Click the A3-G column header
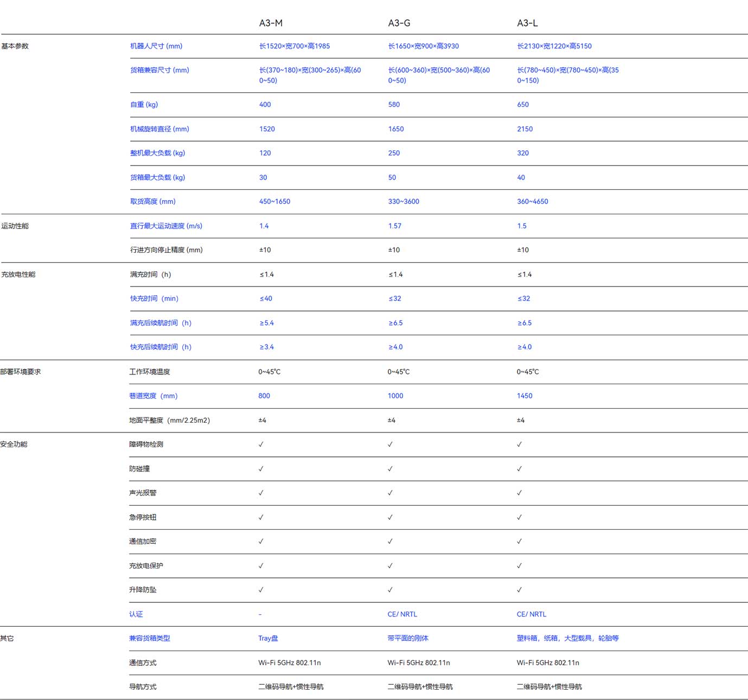Viewport: 748px width, 700px height. [399, 23]
